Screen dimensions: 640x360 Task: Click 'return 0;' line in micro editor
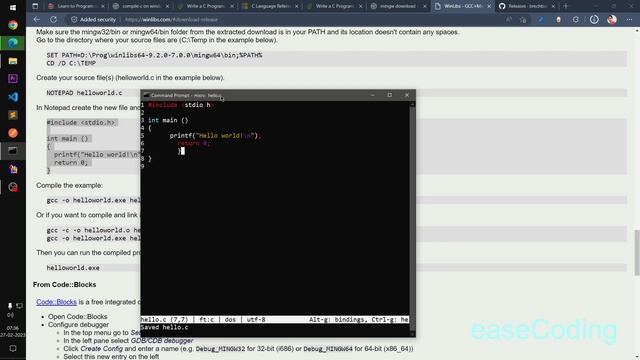pyautogui.click(x=193, y=143)
